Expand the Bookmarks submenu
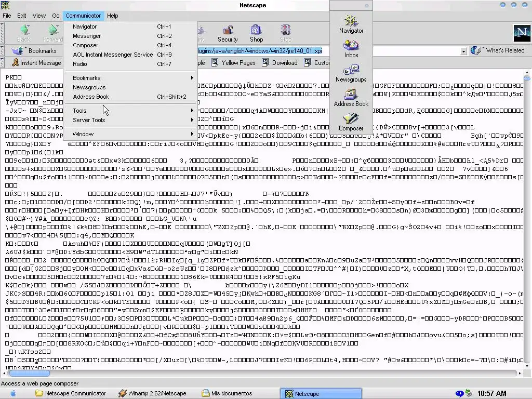This screenshot has width=532, height=399. pos(130,78)
